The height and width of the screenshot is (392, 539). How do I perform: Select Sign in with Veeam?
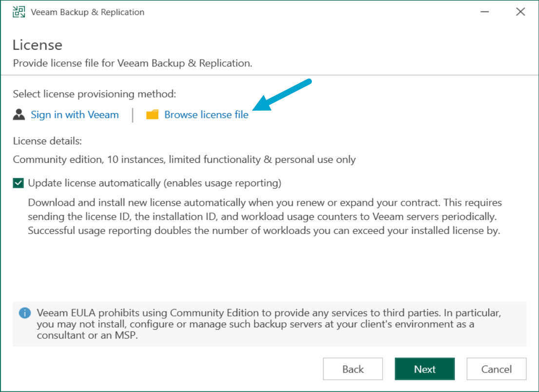coord(75,114)
